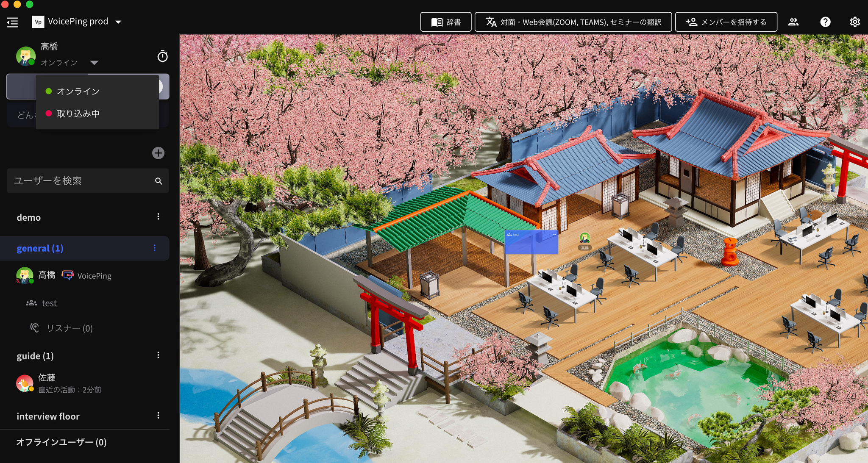This screenshot has height=463, width=868.
Task: Click the plus add floor icon
Action: click(158, 153)
